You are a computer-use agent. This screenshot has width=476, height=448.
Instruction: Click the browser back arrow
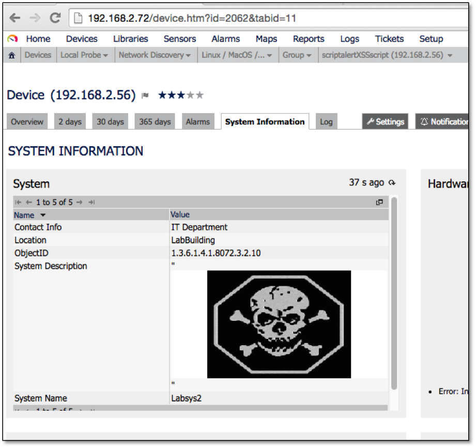point(15,18)
